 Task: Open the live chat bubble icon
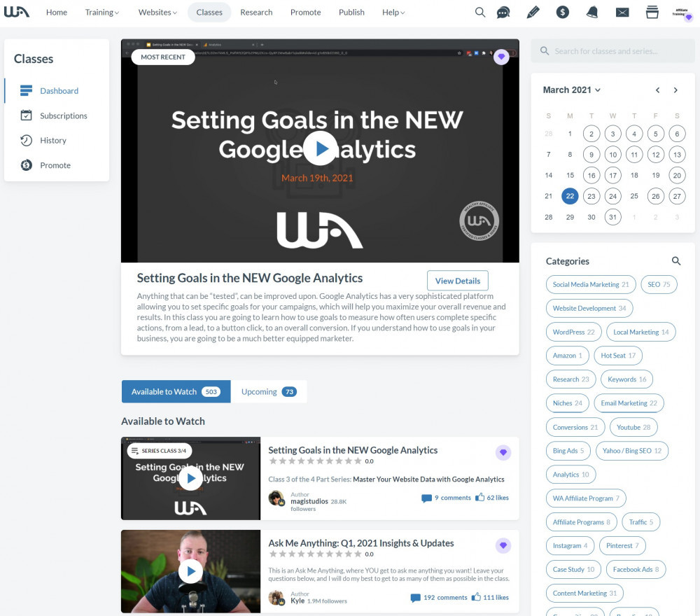pos(503,13)
